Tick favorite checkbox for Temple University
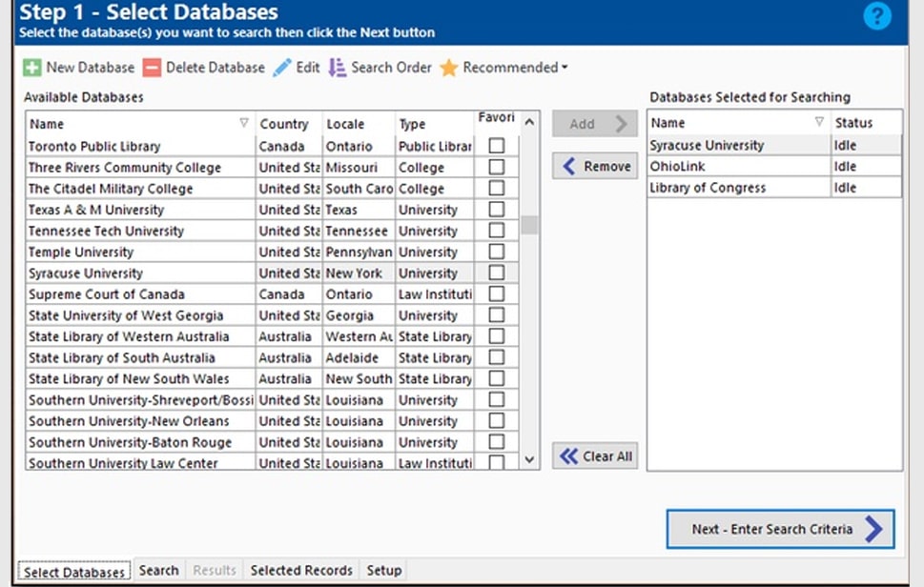 pyautogui.click(x=497, y=252)
